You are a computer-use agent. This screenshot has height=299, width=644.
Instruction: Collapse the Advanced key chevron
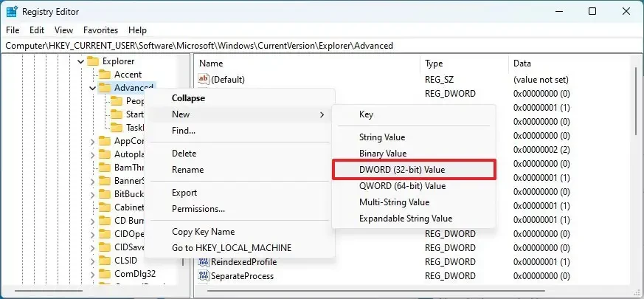tap(92, 88)
